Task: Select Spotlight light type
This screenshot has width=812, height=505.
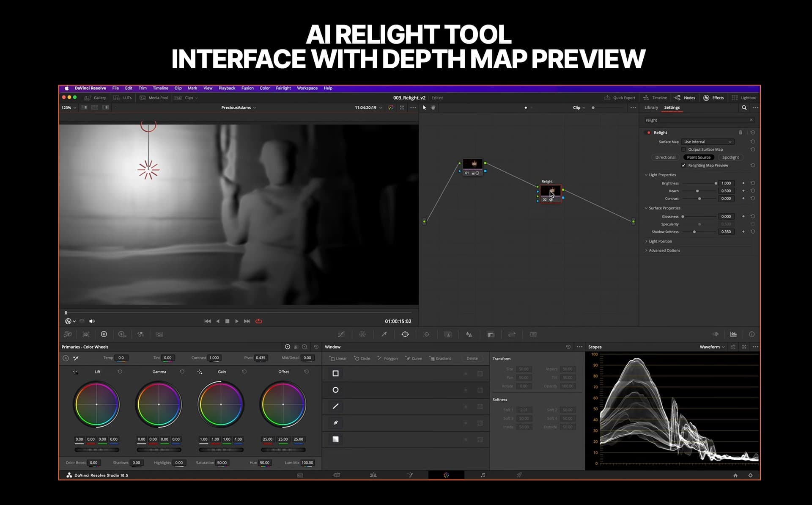Action: (x=730, y=157)
